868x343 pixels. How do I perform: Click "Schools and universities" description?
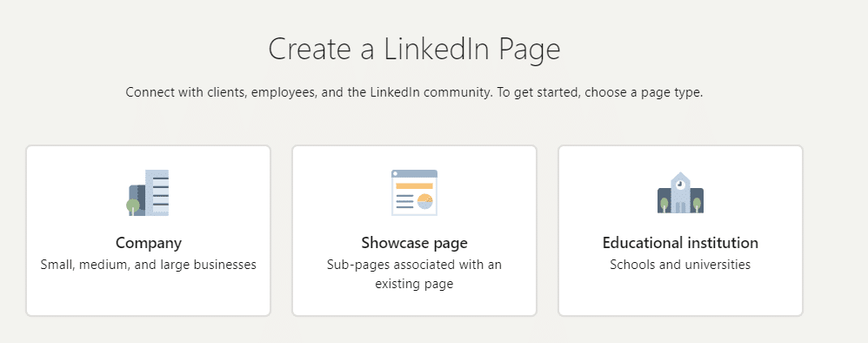680,265
